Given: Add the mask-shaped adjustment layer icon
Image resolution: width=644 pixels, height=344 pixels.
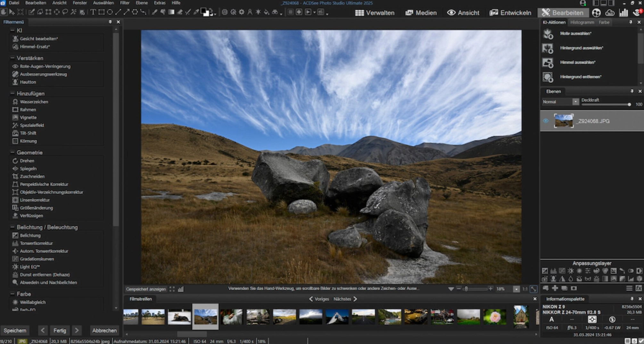Looking at the screenshot, I should [588, 279].
